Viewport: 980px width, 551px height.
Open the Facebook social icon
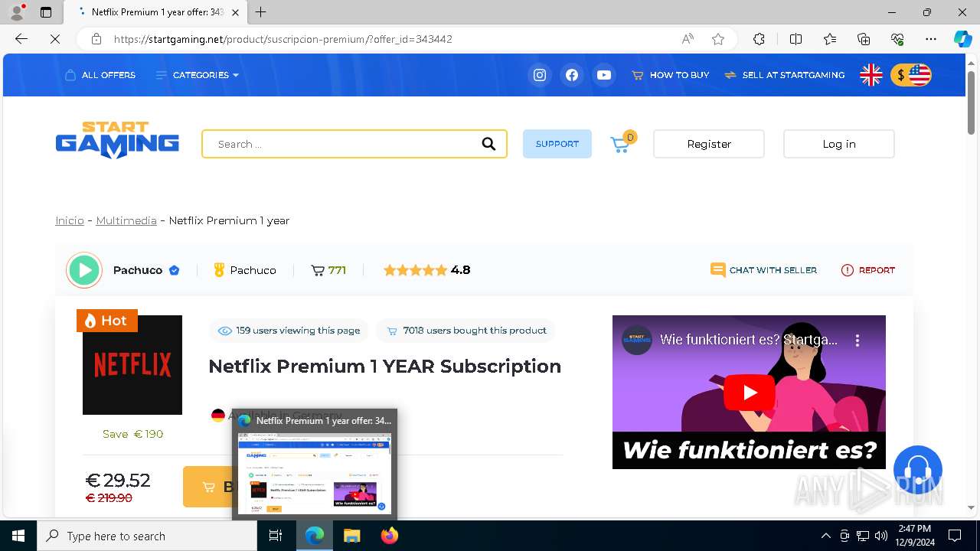572,75
